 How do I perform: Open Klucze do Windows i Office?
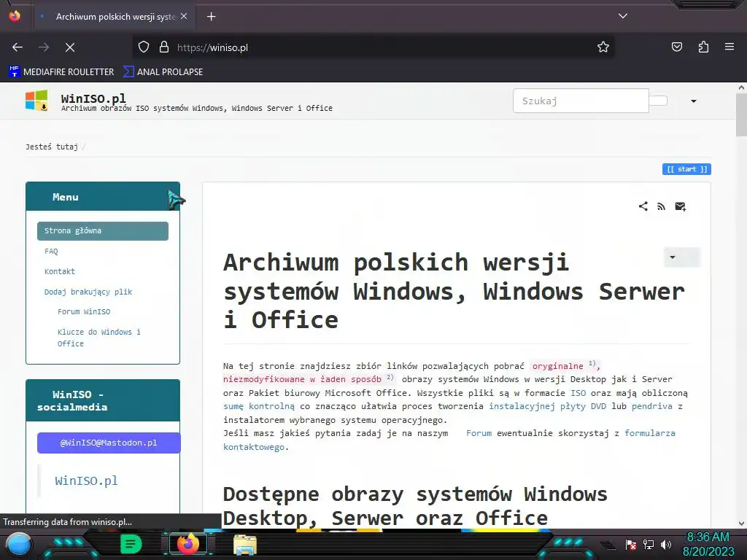99,338
